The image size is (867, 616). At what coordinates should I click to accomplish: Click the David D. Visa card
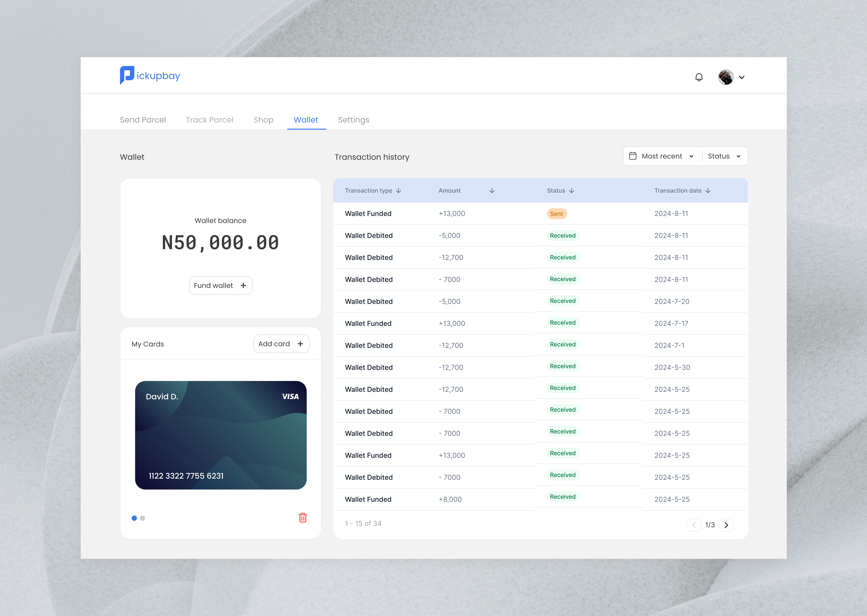tap(221, 435)
